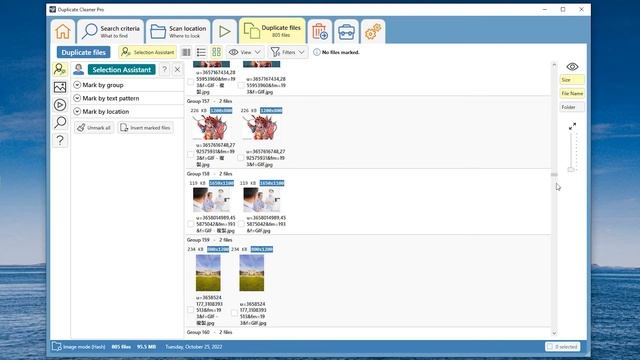Click the Selection Assistant panel help button

164,70
